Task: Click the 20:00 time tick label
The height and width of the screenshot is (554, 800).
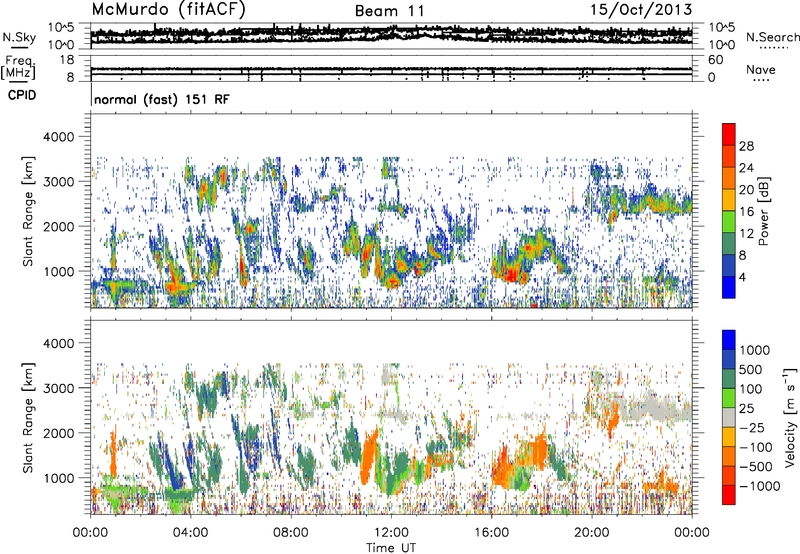Action: point(591,533)
